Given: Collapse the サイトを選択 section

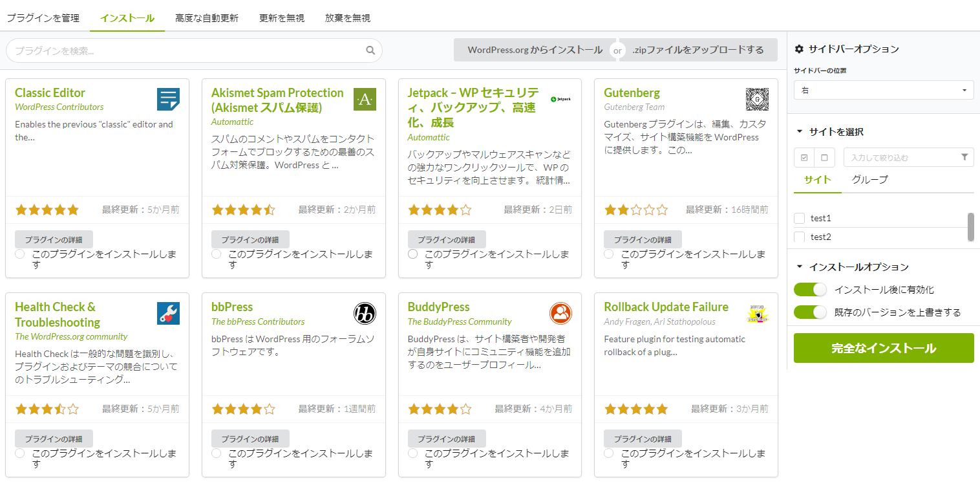Looking at the screenshot, I should pos(830,131).
